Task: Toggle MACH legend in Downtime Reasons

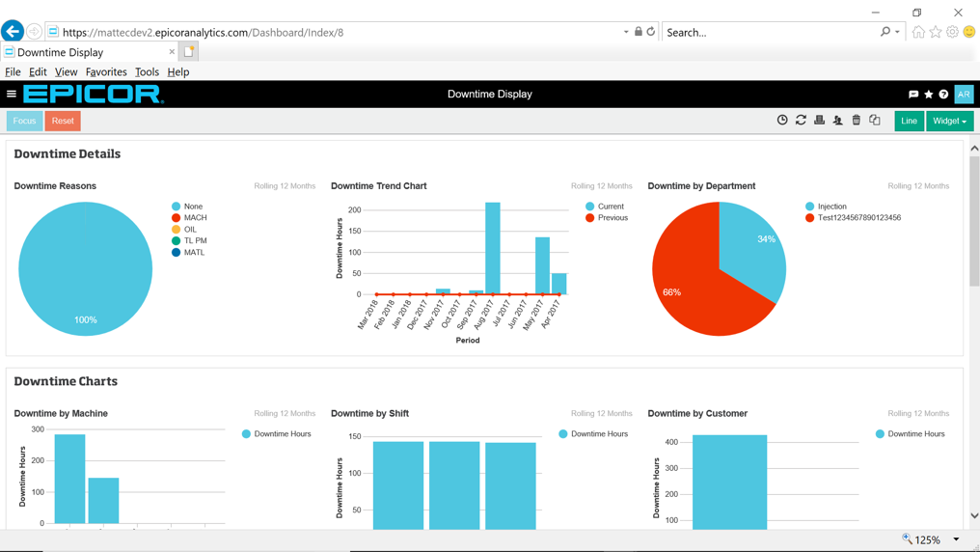Action: point(189,217)
